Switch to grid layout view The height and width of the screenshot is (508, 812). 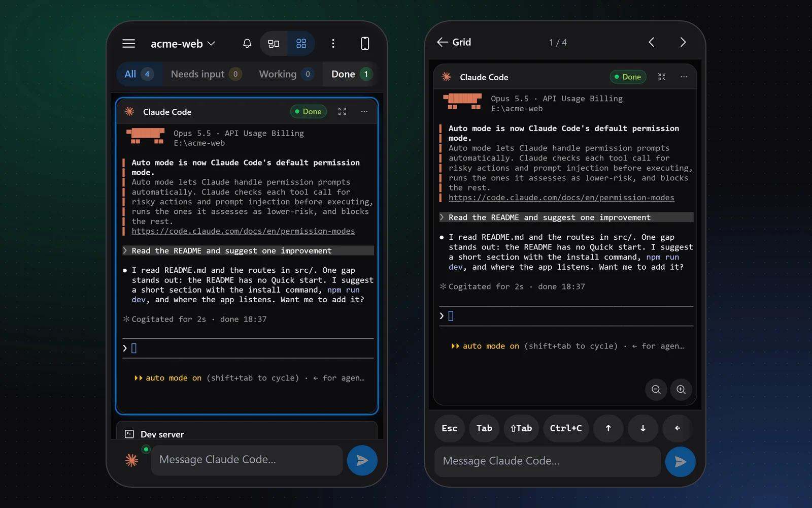click(301, 44)
